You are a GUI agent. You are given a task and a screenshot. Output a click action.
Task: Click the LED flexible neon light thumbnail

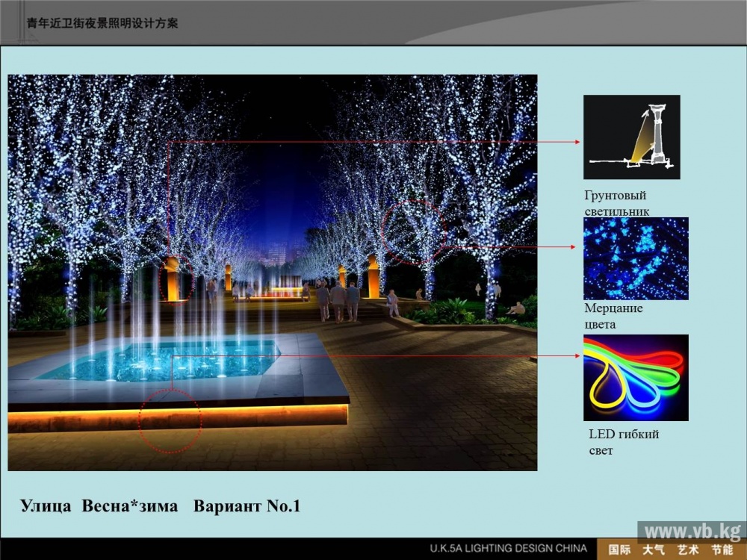point(636,378)
